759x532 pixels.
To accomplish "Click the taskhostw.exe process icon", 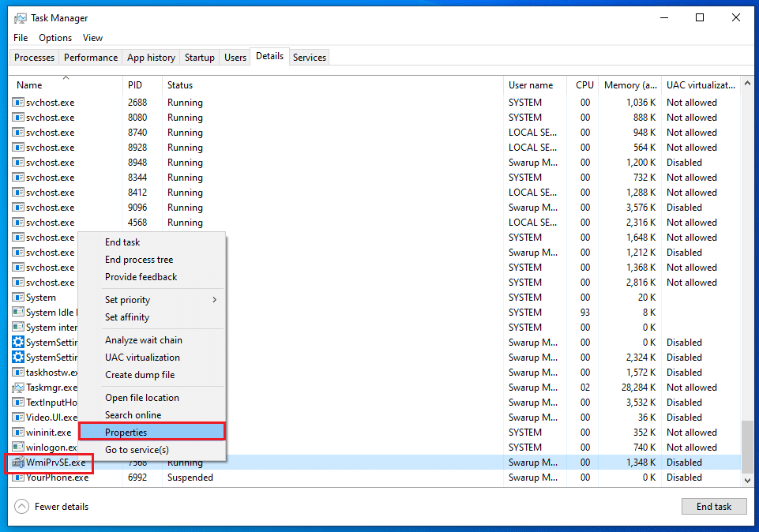I will [x=18, y=373].
